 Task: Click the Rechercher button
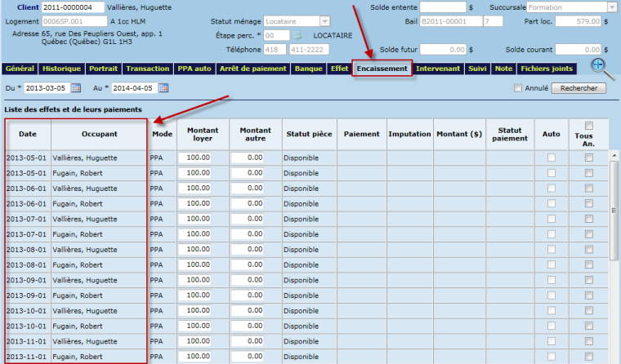[580, 88]
